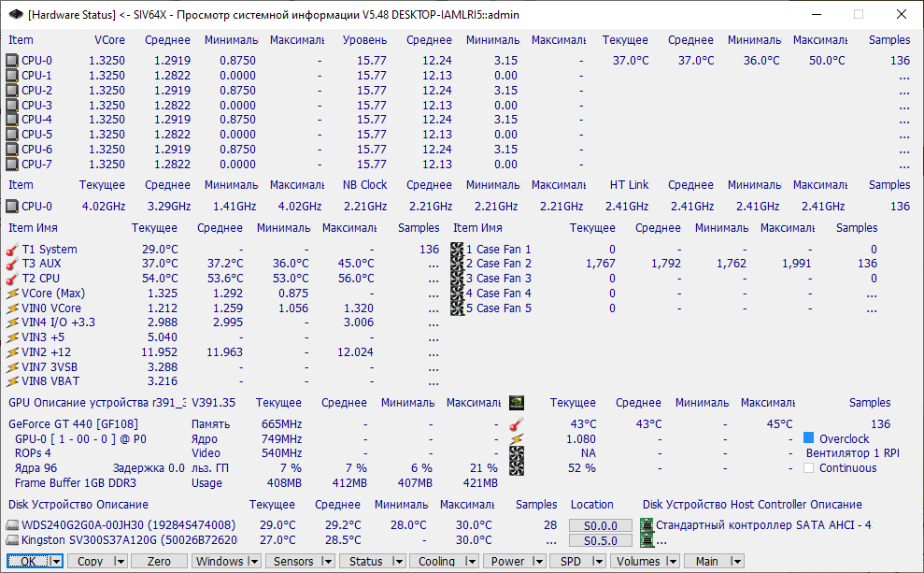Expand the Windows button dropdown arrow
The width and height of the screenshot is (924, 573).
pyautogui.click(x=253, y=561)
